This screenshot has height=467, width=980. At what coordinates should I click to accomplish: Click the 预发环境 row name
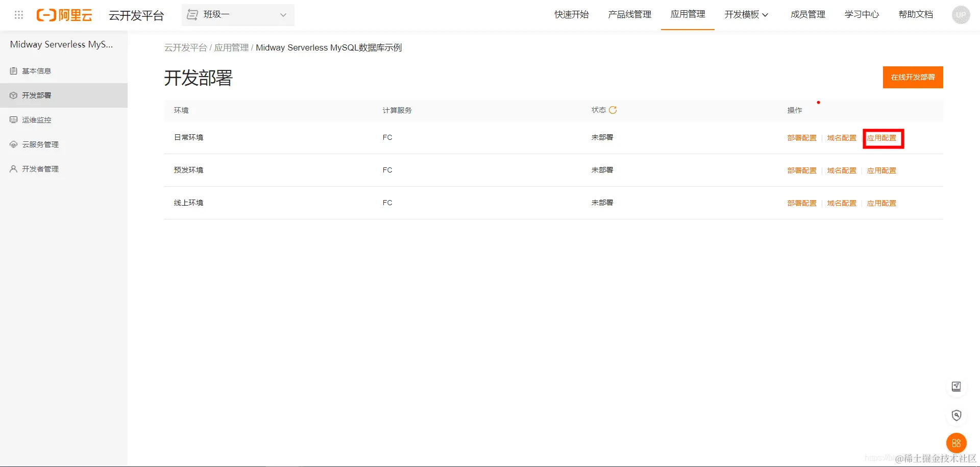coord(188,170)
